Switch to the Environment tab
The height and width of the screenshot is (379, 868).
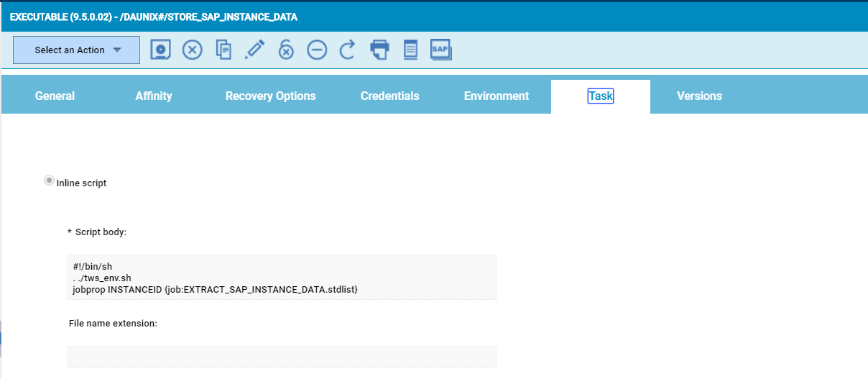(x=496, y=96)
